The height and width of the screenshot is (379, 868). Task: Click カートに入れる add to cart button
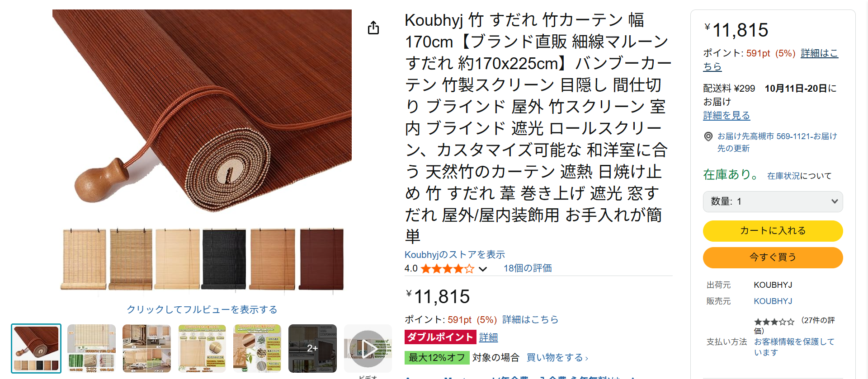point(773,231)
